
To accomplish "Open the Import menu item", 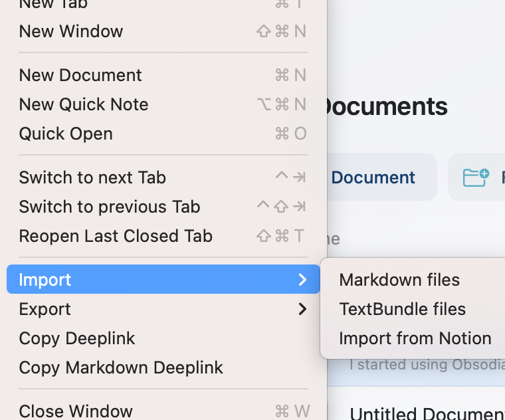I will [45, 280].
